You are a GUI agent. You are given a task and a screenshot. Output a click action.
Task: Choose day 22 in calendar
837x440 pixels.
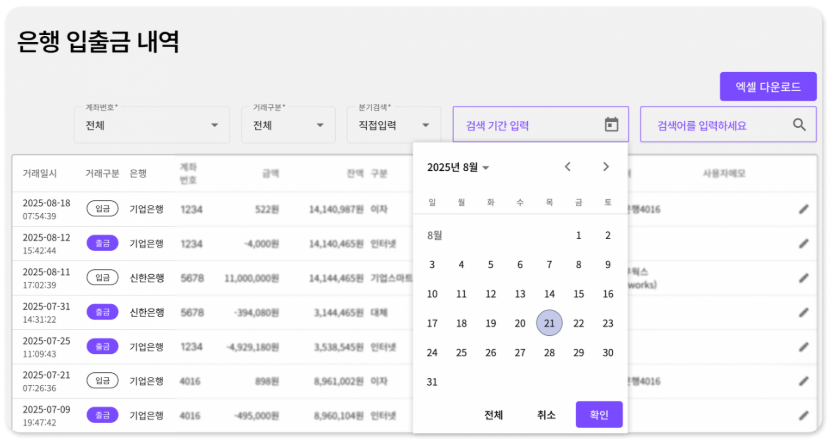[x=579, y=323]
